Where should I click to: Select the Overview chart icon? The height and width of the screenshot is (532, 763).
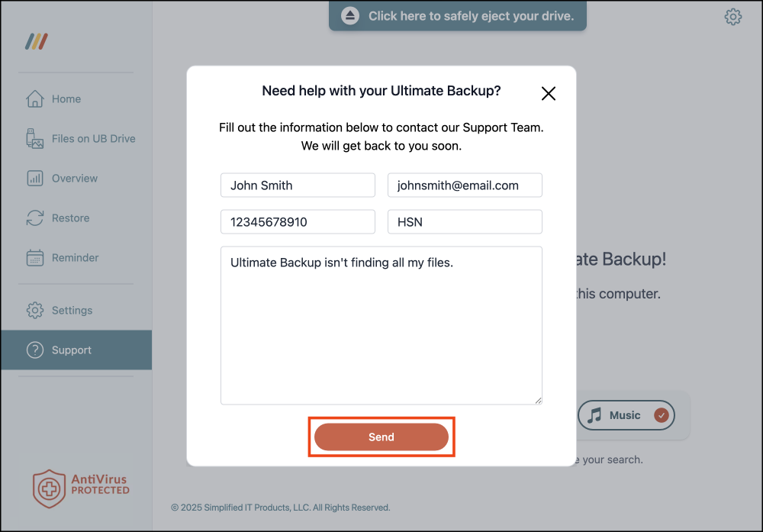tap(34, 178)
